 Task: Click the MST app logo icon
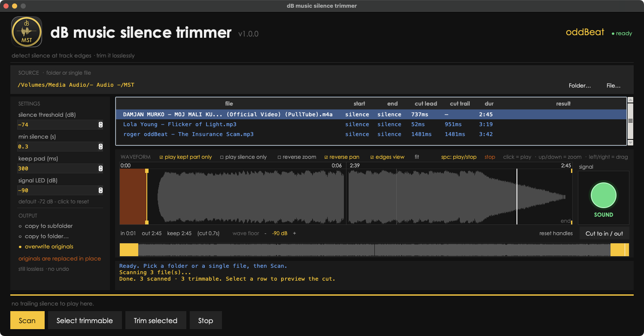(26, 32)
